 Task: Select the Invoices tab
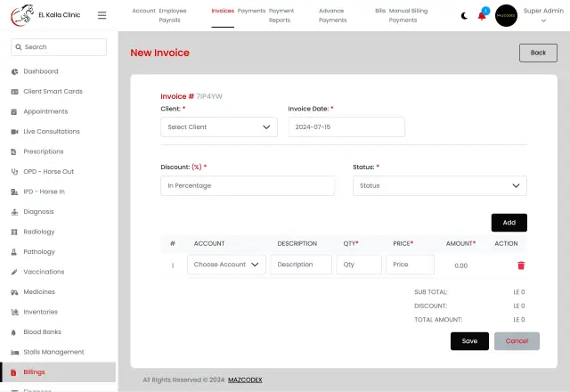[223, 11]
